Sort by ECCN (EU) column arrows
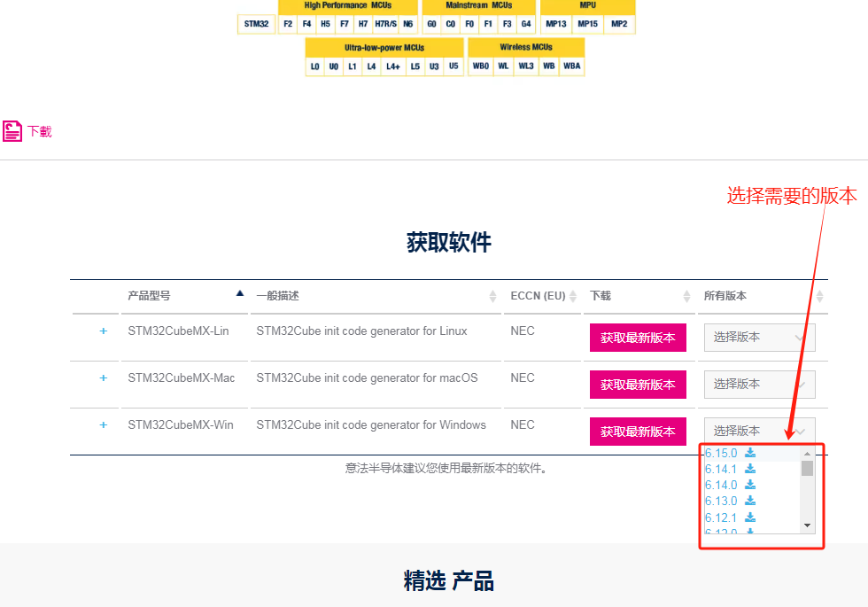This screenshot has height=607, width=868. (573, 296)
